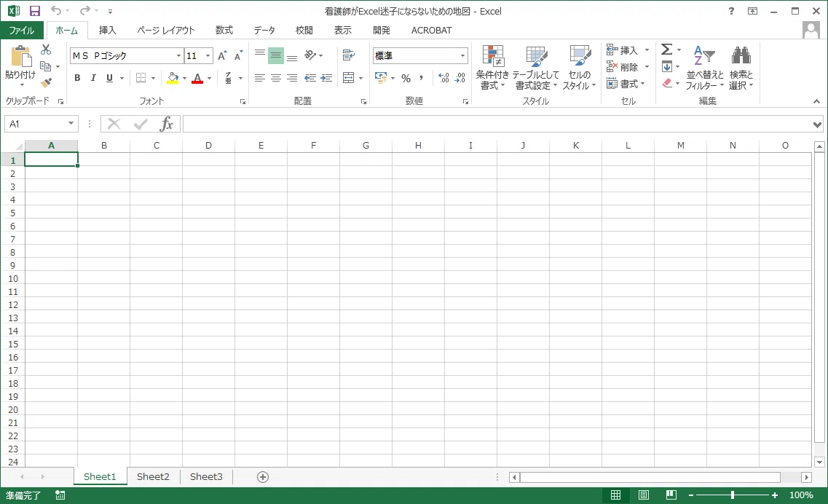Switch to Page Layout view in status bar

click(x=643, y=495)
